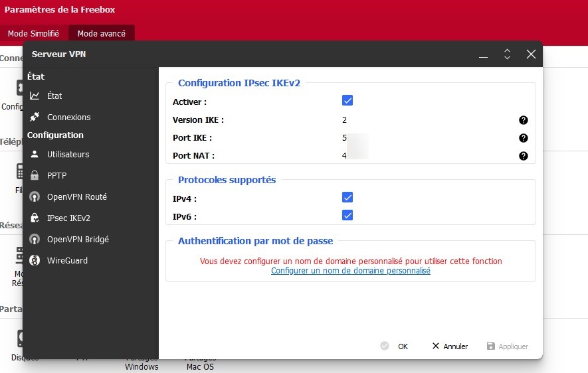This screenshot has width=588, height=373.
Task: Follow Configurer un nom de domaine personnalisé link
Action: [351, 271]
